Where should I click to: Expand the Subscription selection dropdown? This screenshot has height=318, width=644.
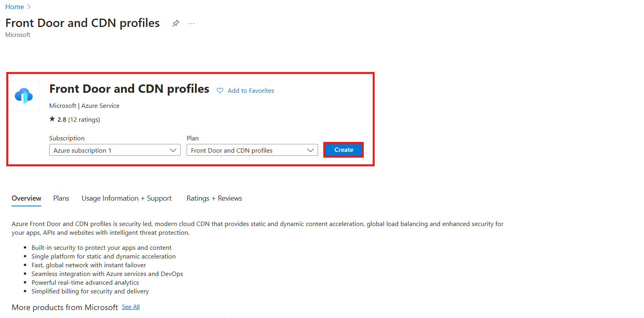tap(115, 150)
